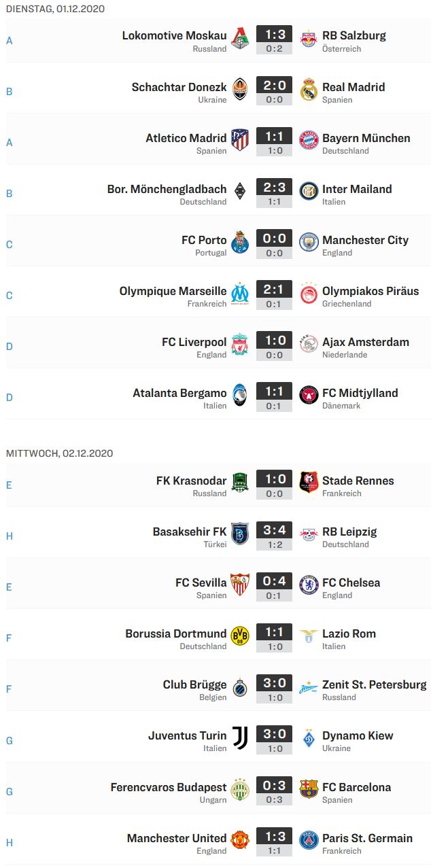Image resolution: width=431 pixels, height=868 pixels.
Task: Click the Juventus Turin logo
Action: click(x=240, y=737)
